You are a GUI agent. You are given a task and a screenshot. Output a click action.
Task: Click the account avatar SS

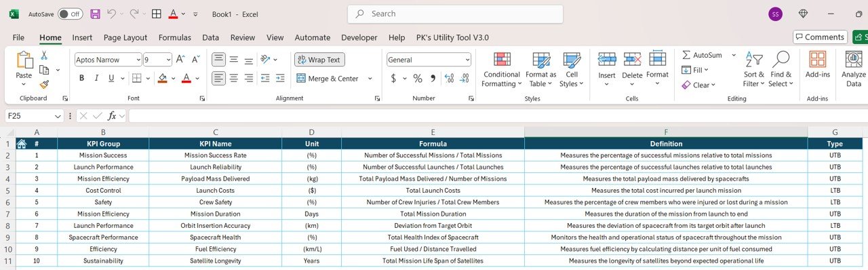coord(775,14)
